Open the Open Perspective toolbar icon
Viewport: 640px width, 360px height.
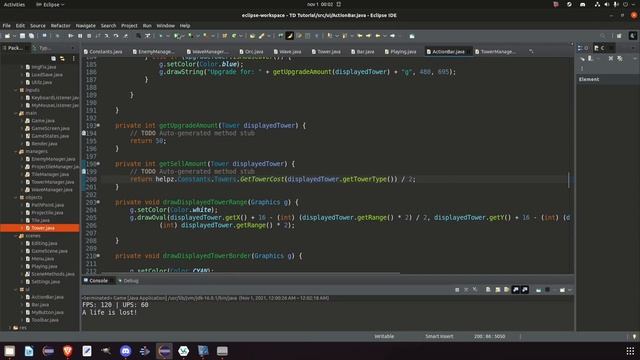point(619,36)
